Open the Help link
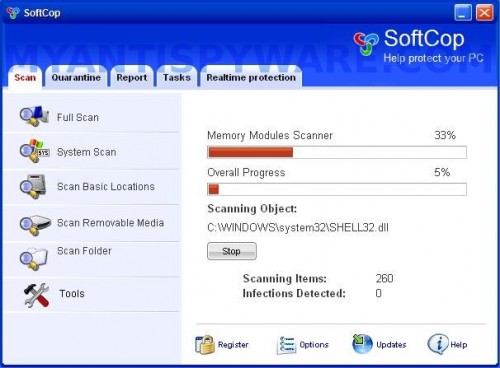 tap(459, 345)
